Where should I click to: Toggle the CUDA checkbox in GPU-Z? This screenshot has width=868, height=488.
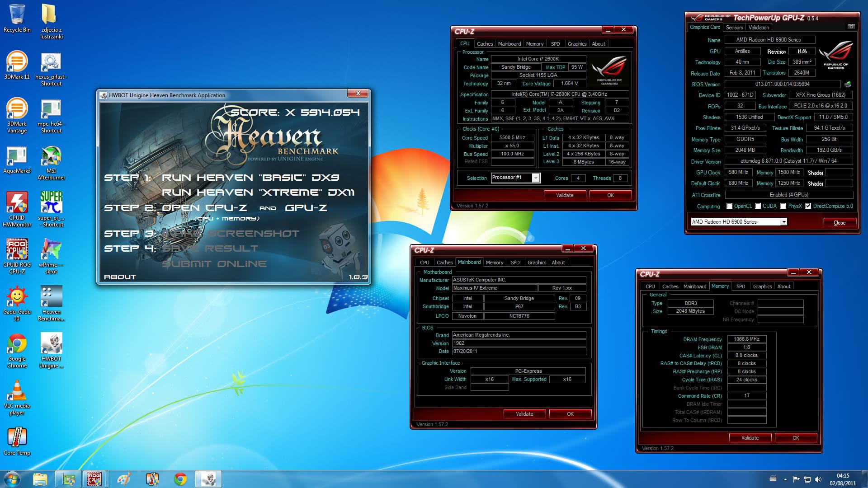[758, 206]
